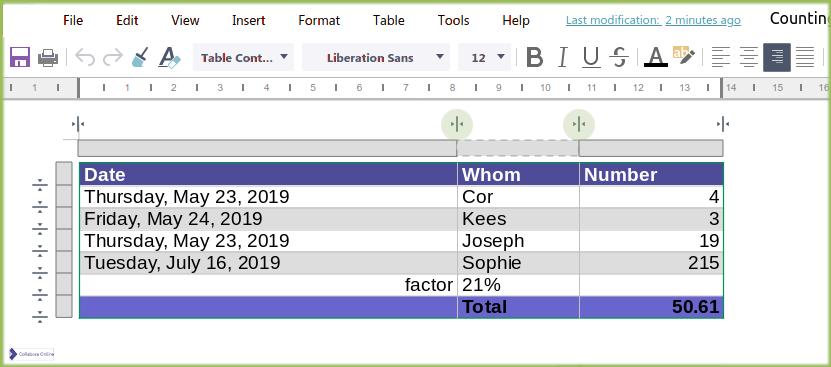Activate the Clone Formatting paintbrush
Viewport: 831px width, 367px height.
140,57
